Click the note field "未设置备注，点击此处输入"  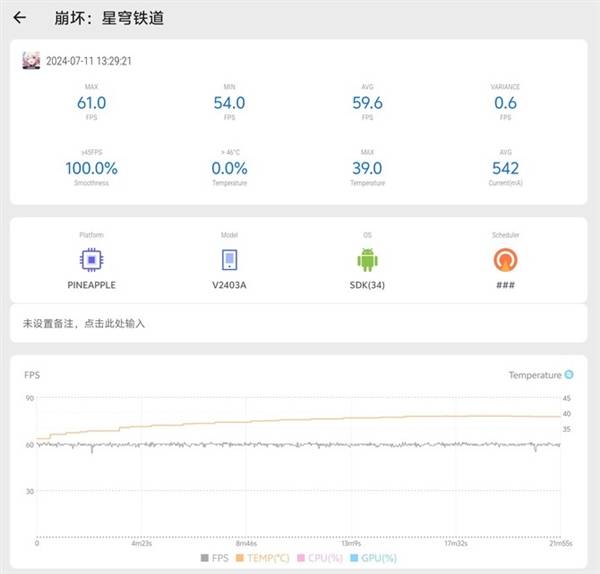point(84,323)
